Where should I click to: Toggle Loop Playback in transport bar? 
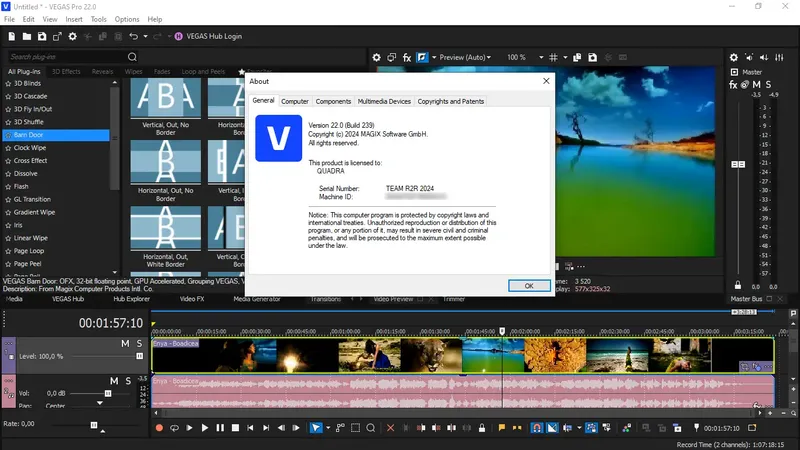(x=174, y=428)
